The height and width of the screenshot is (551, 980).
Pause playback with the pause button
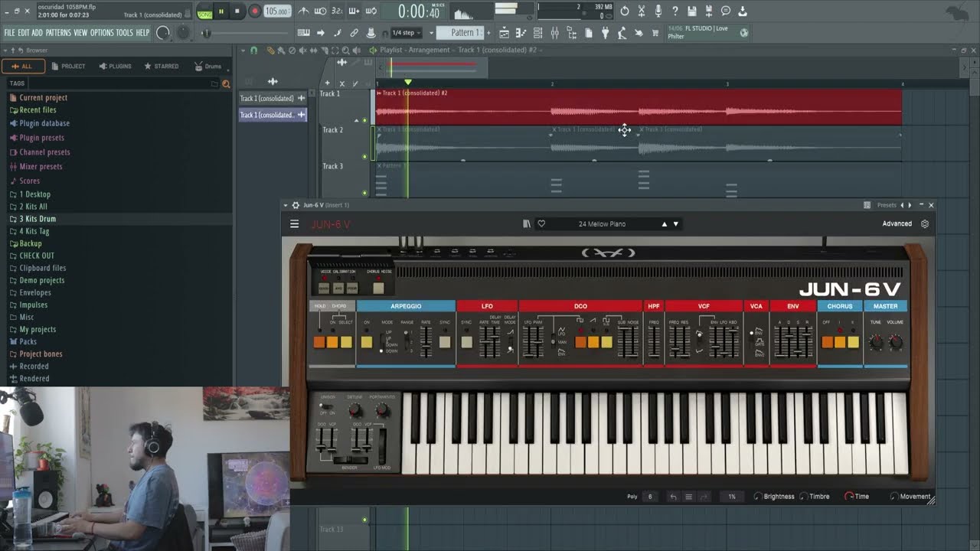(221, 11)
